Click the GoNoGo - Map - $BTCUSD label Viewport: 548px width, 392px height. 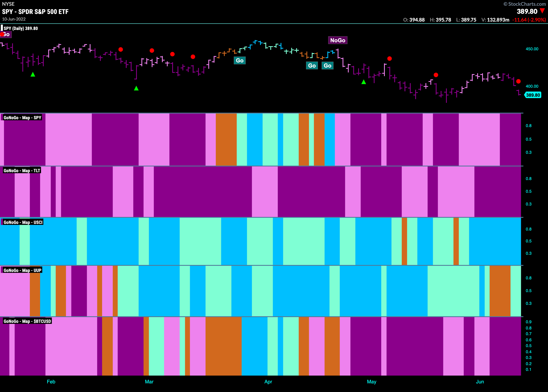[27, 321]
